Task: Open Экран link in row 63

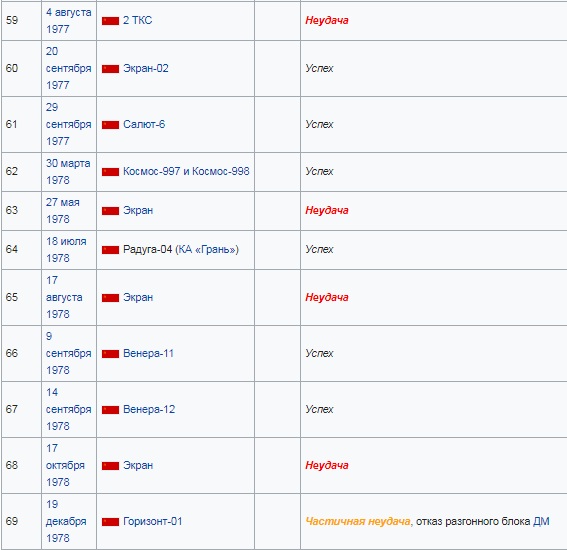Action: tap(138, 210)
